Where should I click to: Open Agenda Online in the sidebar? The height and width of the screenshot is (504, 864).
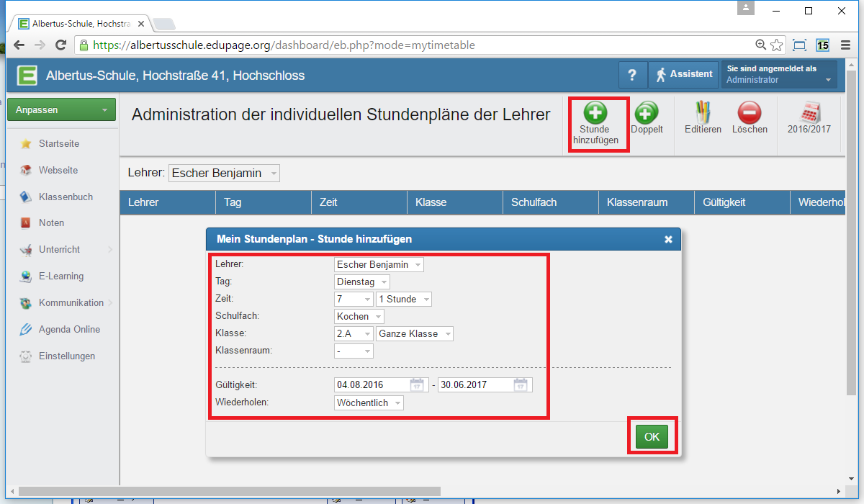[x=69, y=329]
